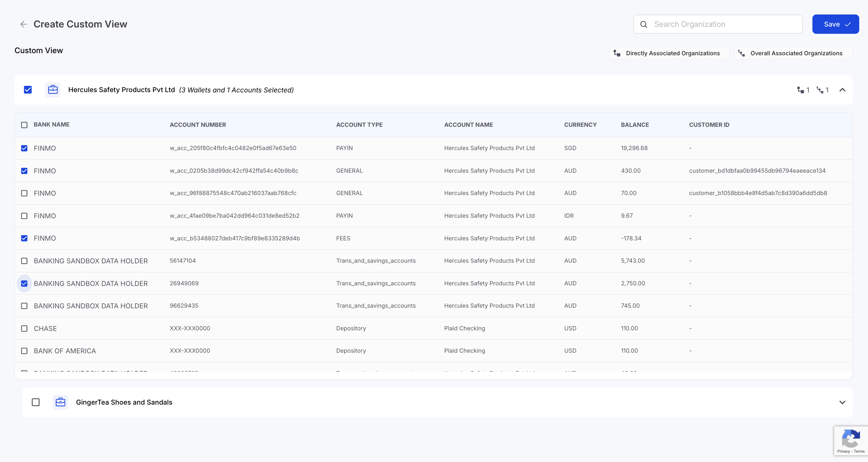Click the search magnifier icon

643,24
